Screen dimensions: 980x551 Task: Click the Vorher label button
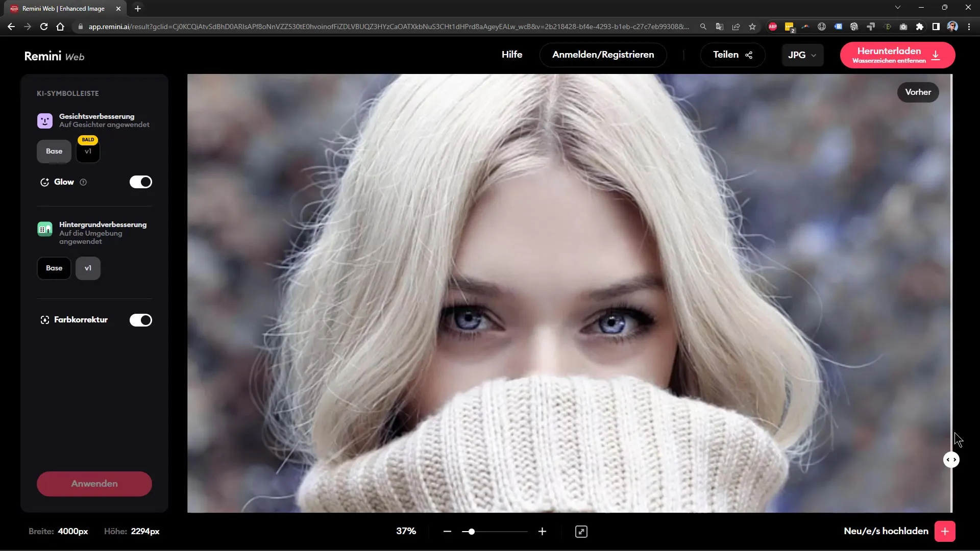coord(918,92)
